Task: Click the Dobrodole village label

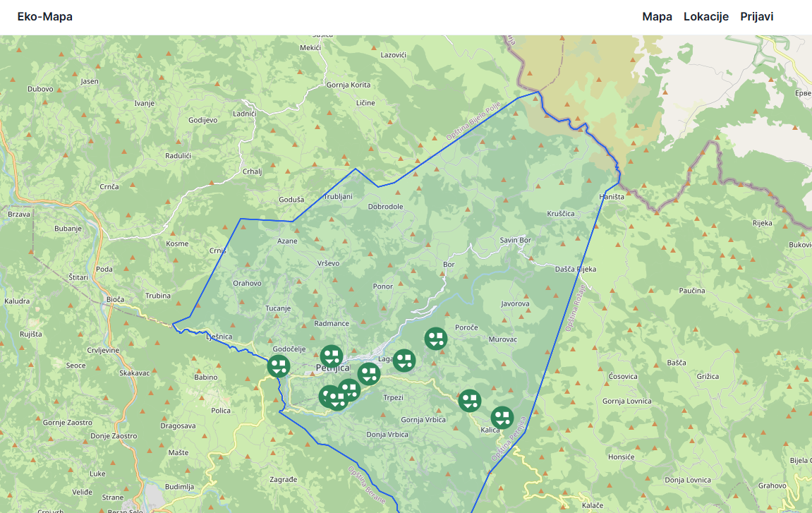Action: tap(385, 207)
